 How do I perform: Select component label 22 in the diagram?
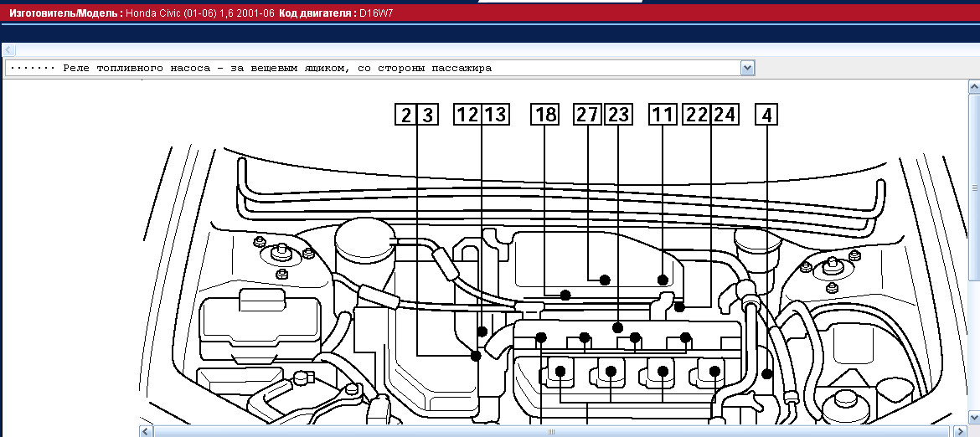click(x=697, y=114)
